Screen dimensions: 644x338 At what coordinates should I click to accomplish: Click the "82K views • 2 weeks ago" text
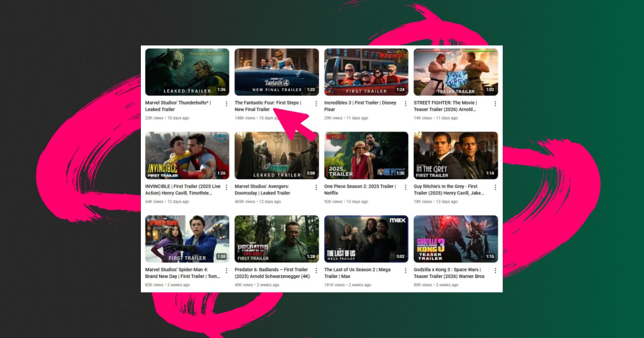point(167,285)
